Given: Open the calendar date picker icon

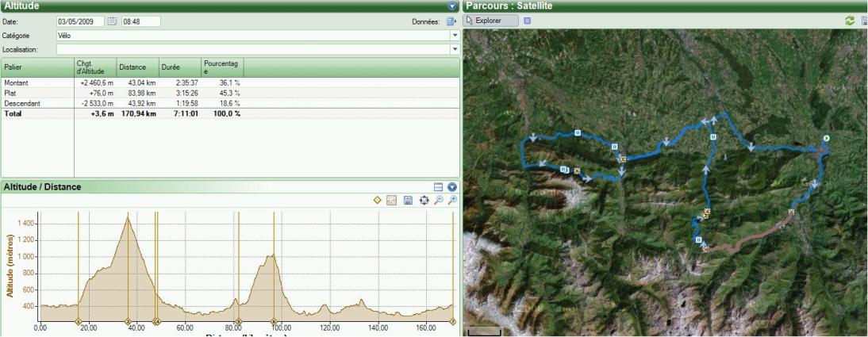Looking at the screenshot, I should point(113,21).
